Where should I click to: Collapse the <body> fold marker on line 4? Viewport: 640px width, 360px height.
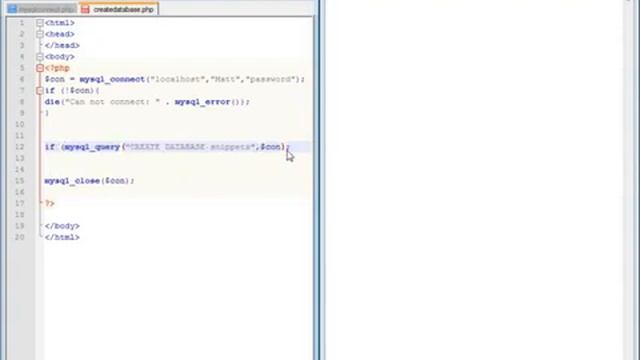coord(40,57)
